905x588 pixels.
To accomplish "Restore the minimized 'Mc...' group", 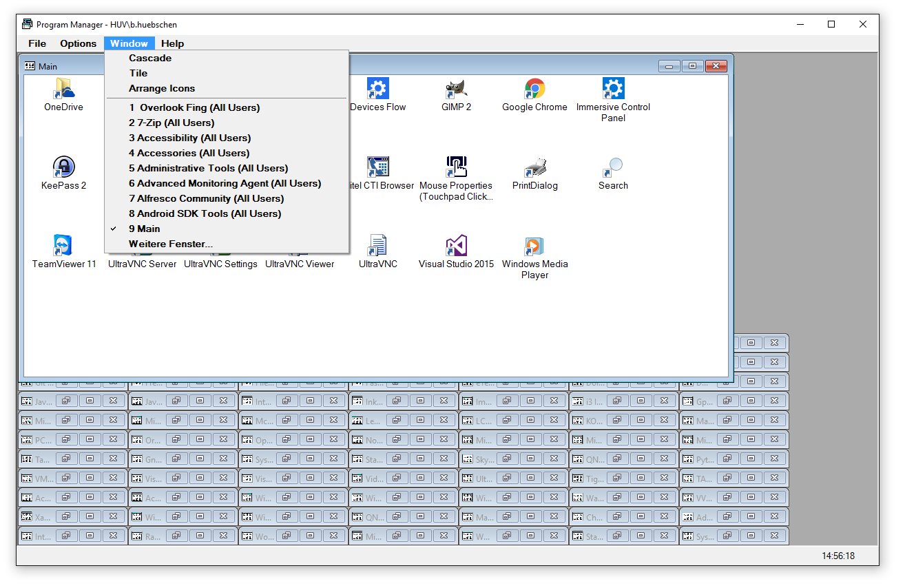I will tap(287, 420).
